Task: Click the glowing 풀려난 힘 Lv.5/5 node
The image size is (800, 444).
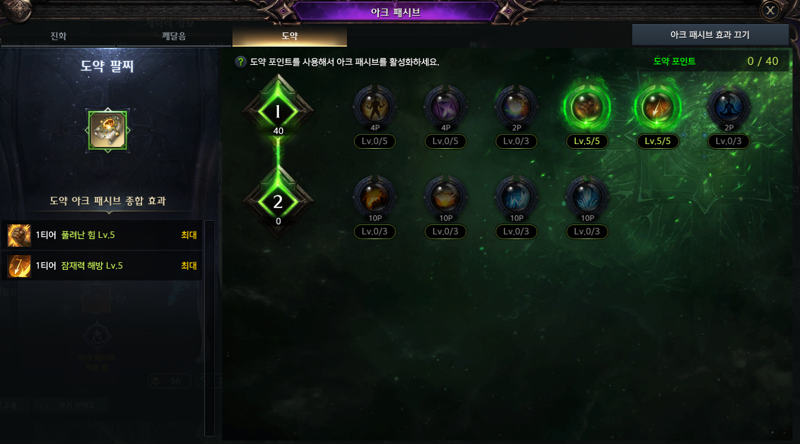Action: [x=587, y=108]
